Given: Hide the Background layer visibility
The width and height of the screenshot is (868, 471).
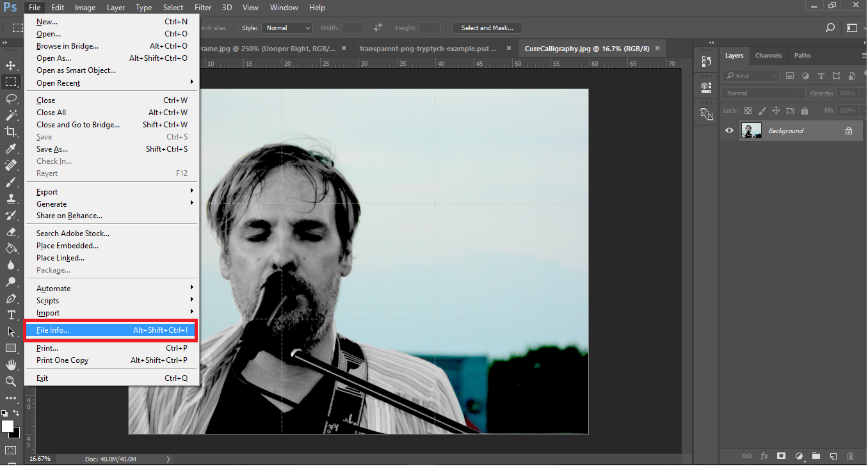Looking at the screenshot, I should click(x=729, y=130).
